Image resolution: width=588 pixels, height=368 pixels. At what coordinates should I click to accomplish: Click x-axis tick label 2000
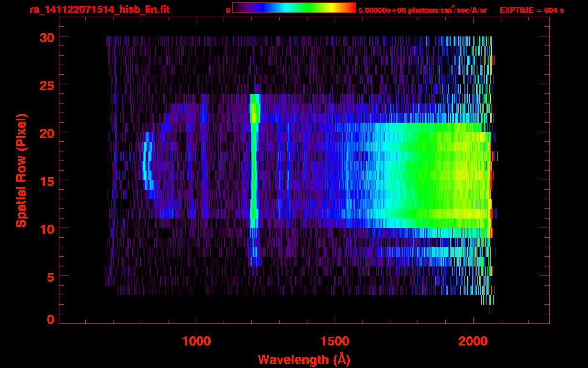473,341
